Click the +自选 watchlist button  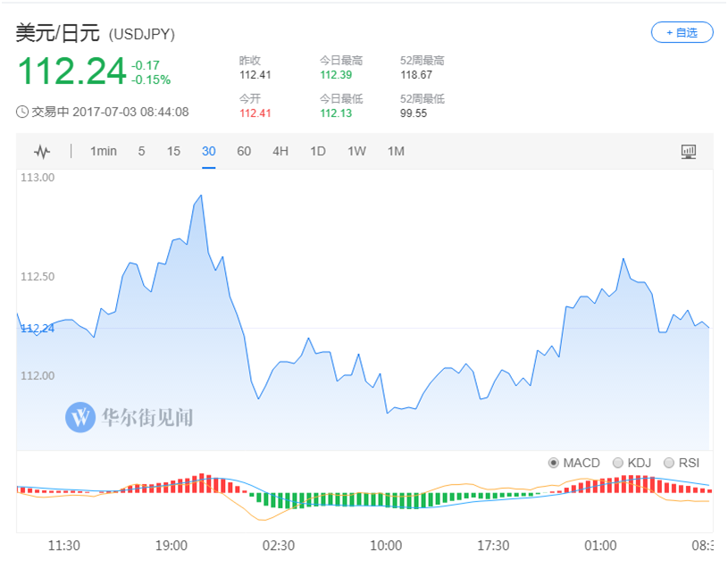pos(682,31)
